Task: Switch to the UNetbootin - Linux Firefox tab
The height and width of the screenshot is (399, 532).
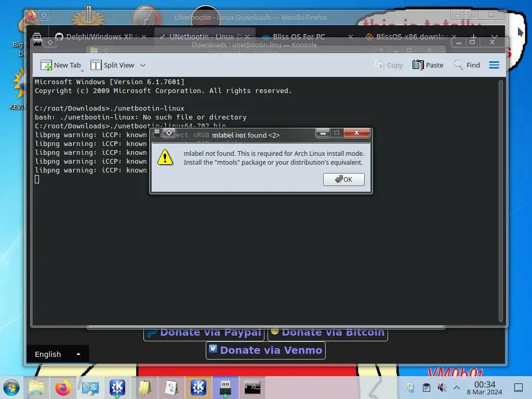Action: [205, 37]
